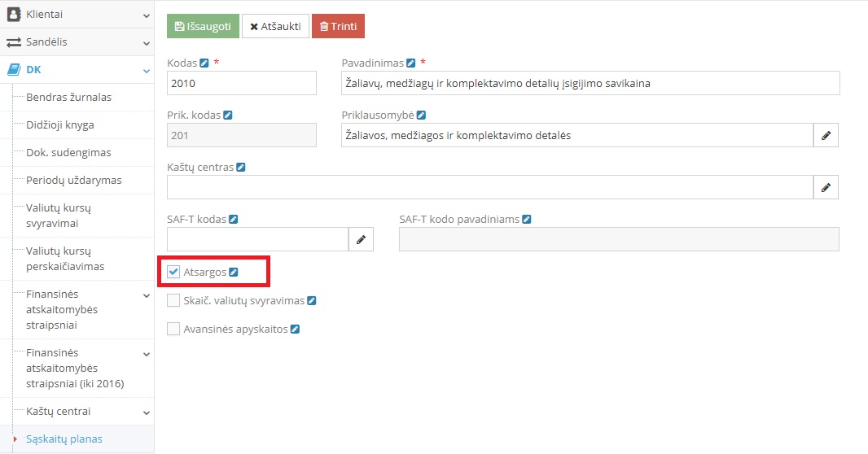This screenshot has height=454, width=868.
Task: Click the Sandėlis transfer arrows icon
Action: tap(14, 42)
